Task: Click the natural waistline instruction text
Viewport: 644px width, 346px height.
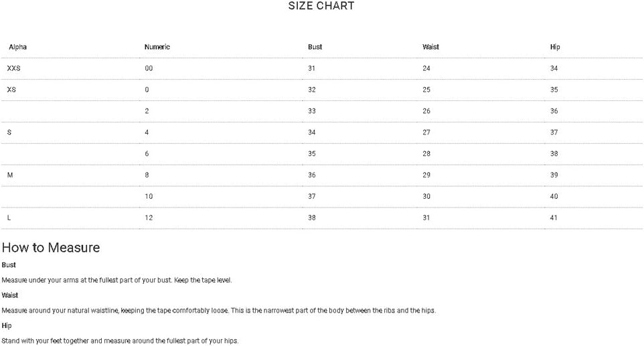Action: coord(218,311)
